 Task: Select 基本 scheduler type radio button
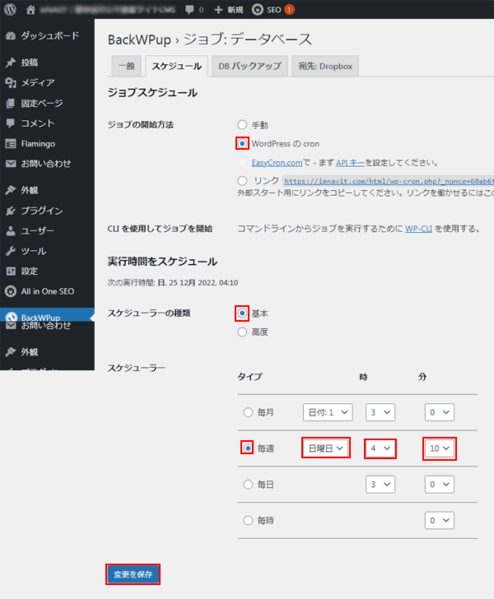pyautogui.click(x=242, y=313)
